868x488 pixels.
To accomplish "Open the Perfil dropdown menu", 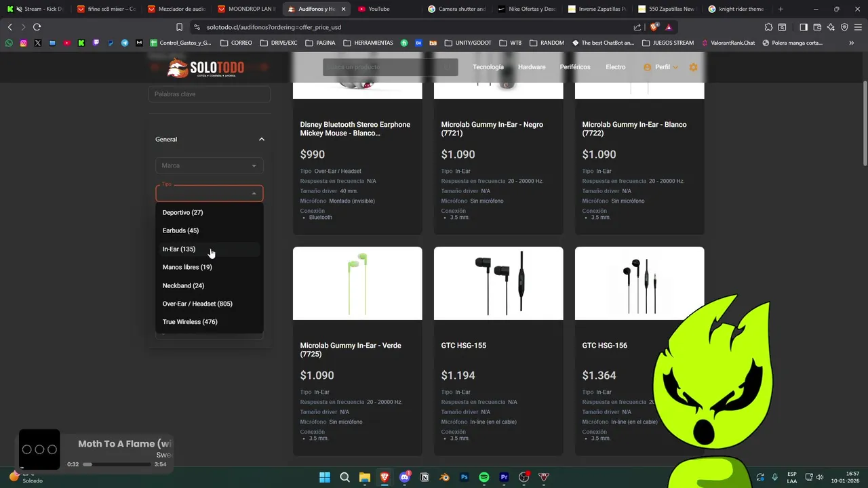I will pos(660,67).
